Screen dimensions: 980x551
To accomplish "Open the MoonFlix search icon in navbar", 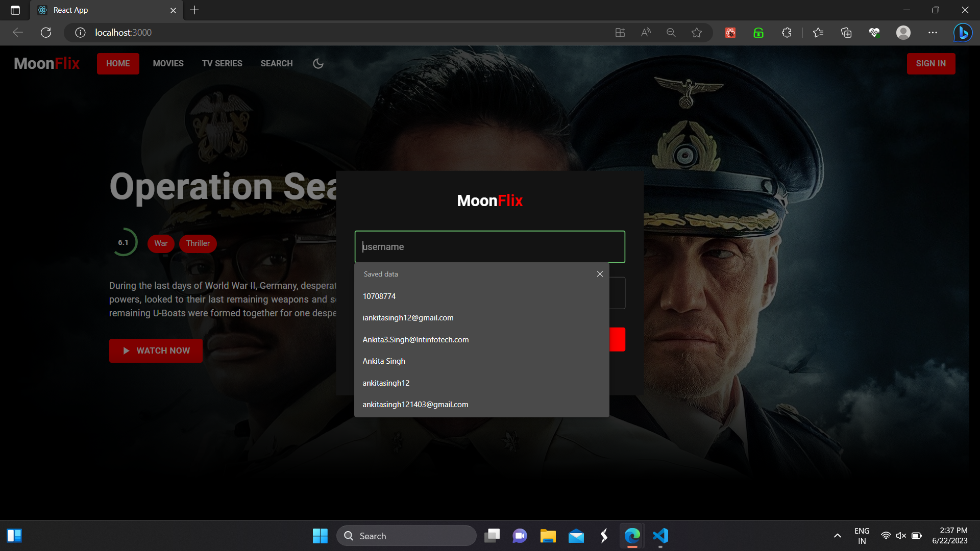I will (x=277, y=63).
